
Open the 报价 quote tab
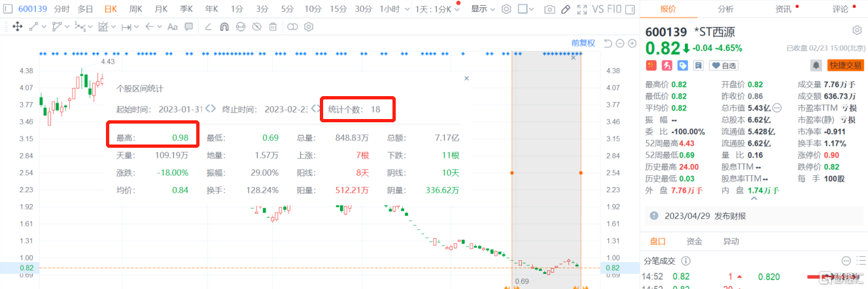tap(668, 9)
